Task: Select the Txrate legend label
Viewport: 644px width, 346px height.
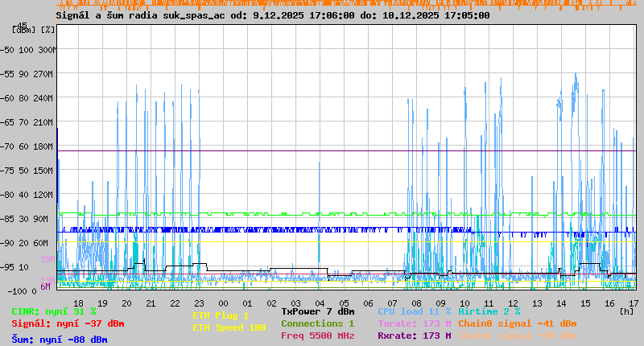Action: click(x=414, y=323)
